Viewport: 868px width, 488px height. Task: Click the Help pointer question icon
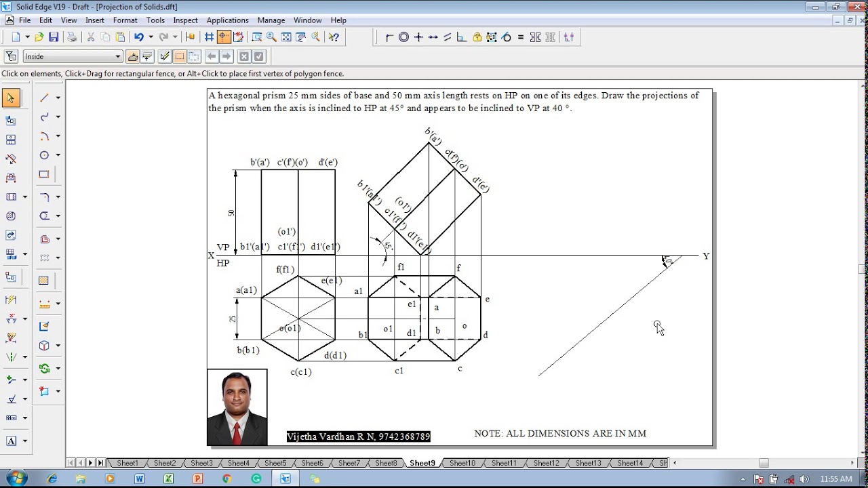point(334,37)
